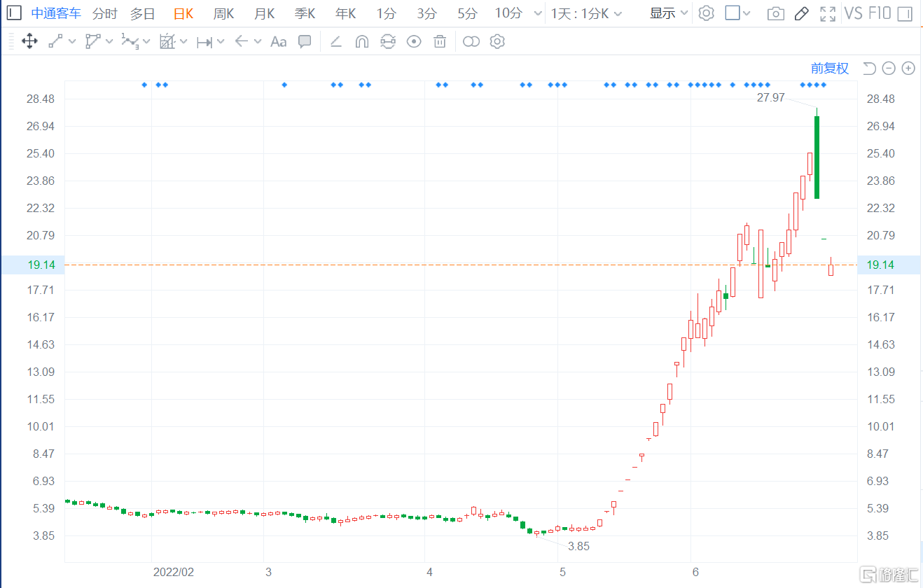Select the 5分 interval tab

(x=467, y=13)
